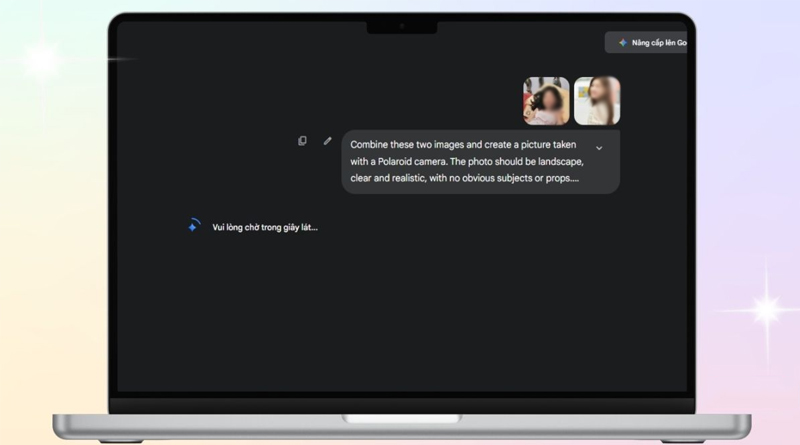The width and height of the screenshot is (800, 445).
Task: Click the word "landscape" in the prompt
Action: [x=558, y=161]
